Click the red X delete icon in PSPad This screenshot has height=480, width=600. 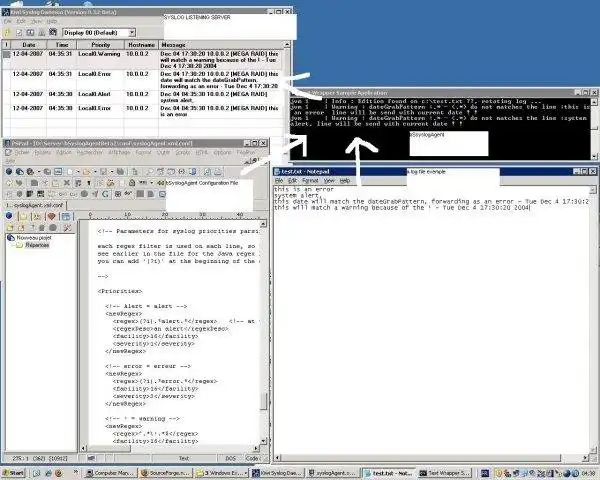click(67, 183)
